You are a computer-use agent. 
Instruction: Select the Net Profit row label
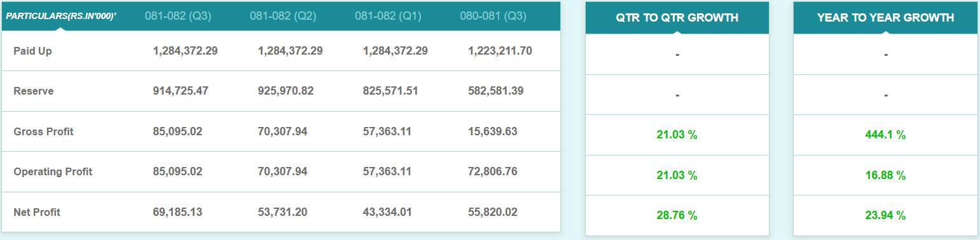coord(37,212)
